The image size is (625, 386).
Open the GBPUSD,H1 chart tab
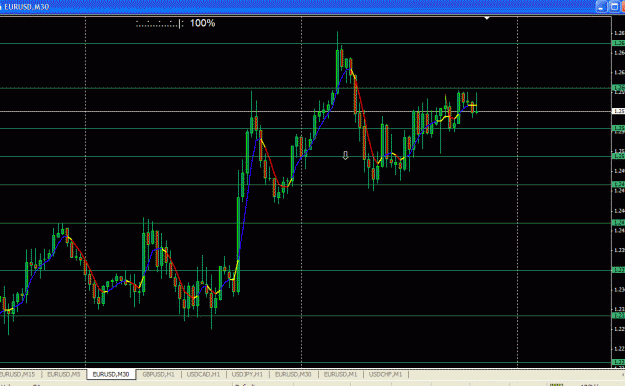(x=158, y=374)
